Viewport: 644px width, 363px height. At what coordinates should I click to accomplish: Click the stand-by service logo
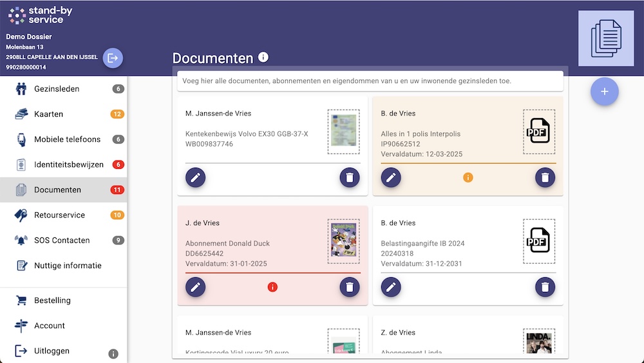point(40,15)
